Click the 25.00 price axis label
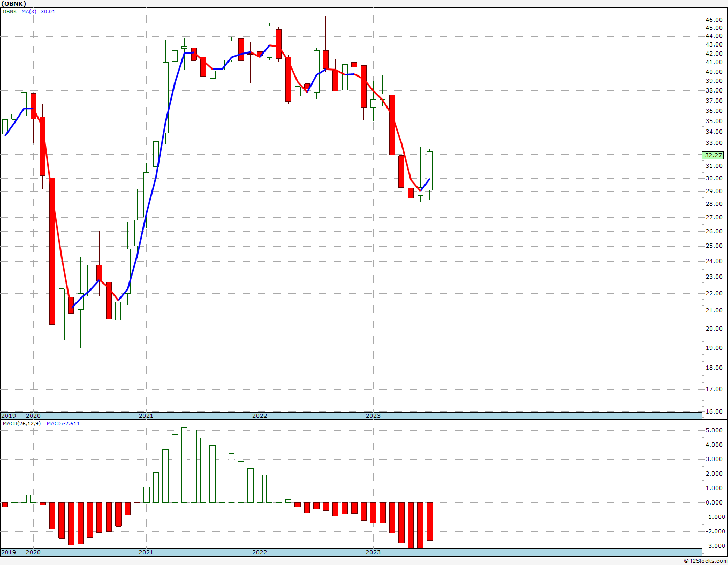 (x=714, y=246)
